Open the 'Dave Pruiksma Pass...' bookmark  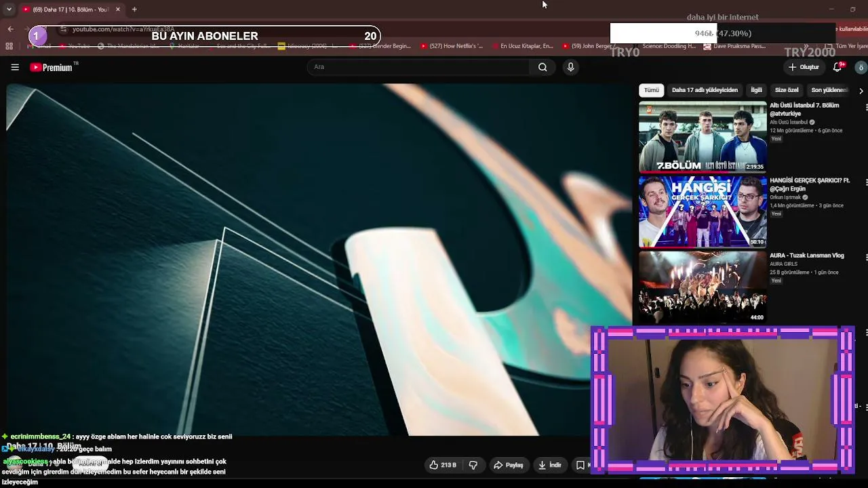coord(734,46)
